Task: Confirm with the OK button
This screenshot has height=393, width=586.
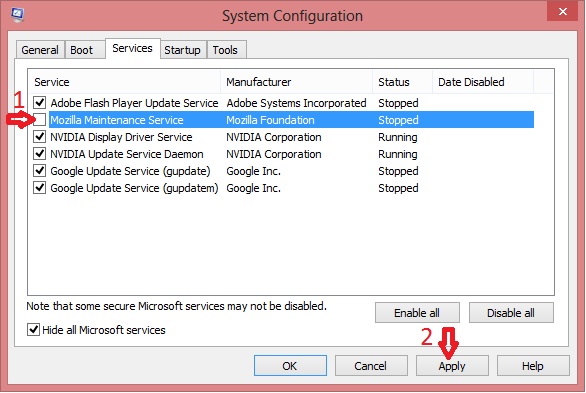Action: tap(290, 366)
